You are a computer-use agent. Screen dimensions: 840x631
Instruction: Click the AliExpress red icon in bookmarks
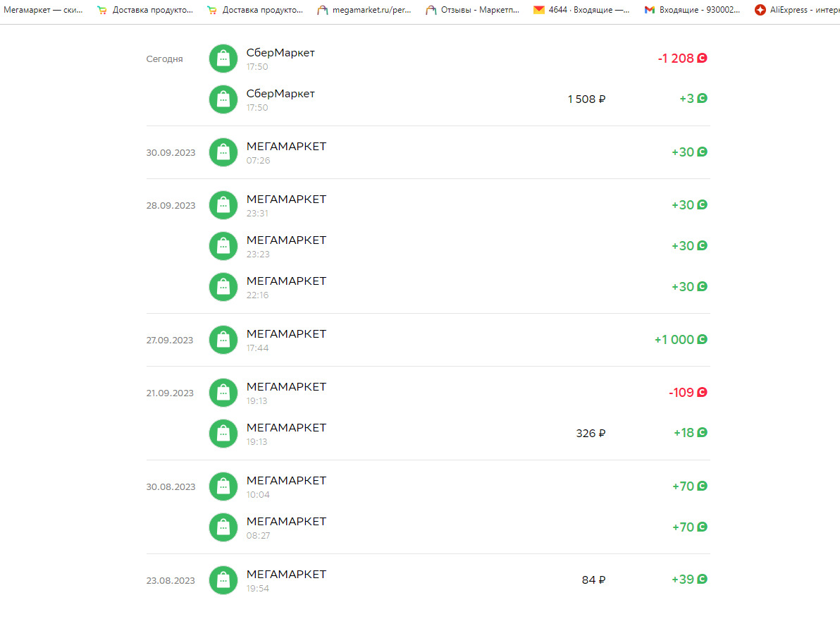(x=760, y=10)
